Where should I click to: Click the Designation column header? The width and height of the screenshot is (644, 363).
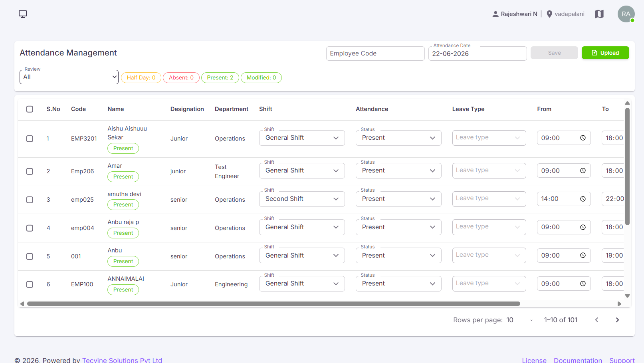pos(187,109)
